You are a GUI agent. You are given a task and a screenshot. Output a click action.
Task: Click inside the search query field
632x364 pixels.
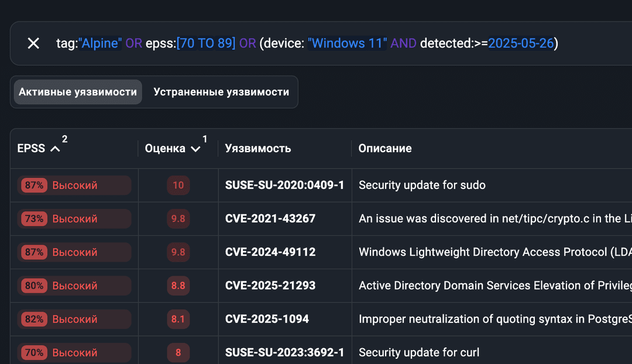(351, 43)
